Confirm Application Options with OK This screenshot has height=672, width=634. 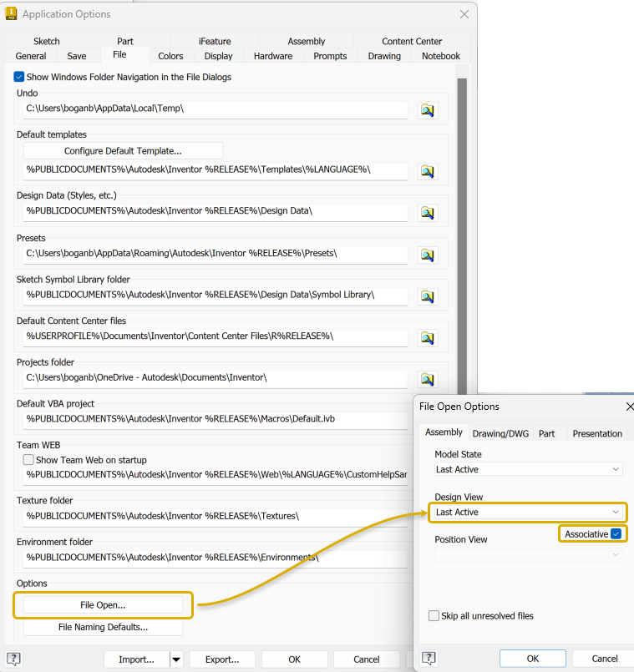[x=294, y=659]
